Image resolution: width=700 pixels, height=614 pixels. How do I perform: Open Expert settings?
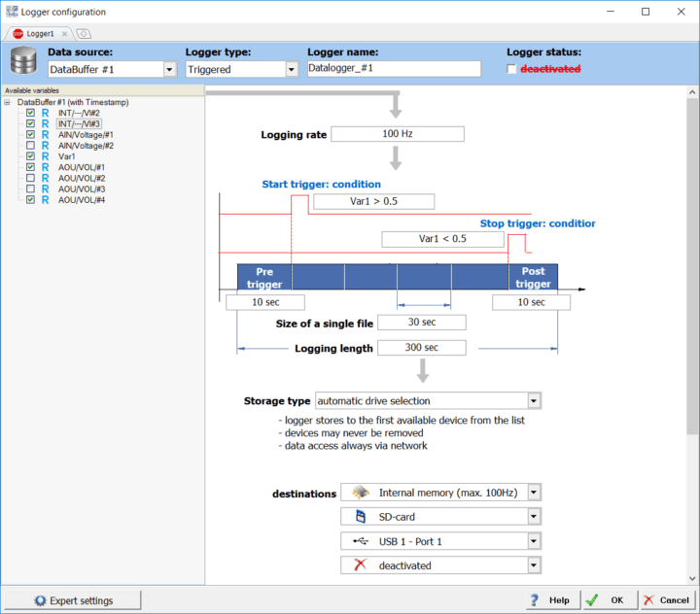tap(72, 600)
